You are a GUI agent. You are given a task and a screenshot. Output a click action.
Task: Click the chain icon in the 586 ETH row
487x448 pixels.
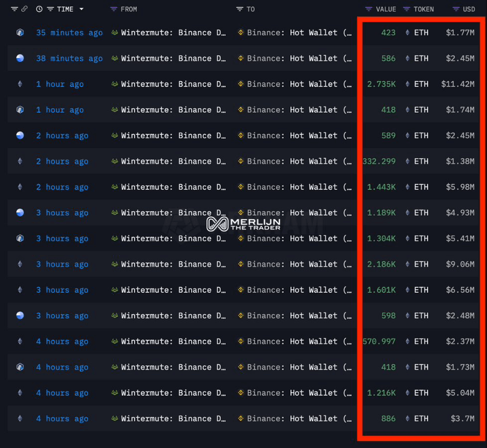20,58
